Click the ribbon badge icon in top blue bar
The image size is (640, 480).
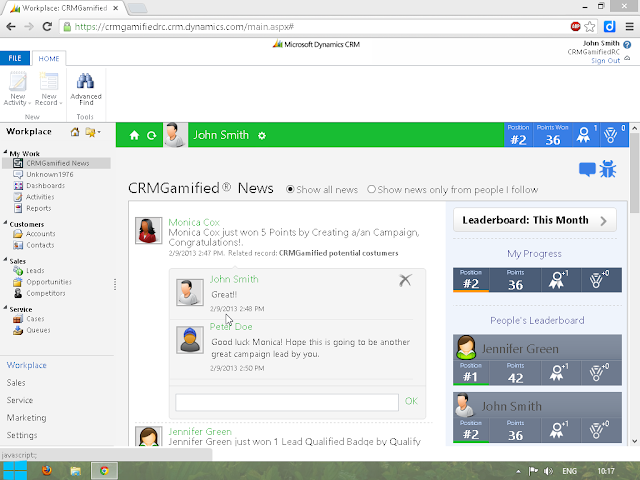(x=583, y=135)
